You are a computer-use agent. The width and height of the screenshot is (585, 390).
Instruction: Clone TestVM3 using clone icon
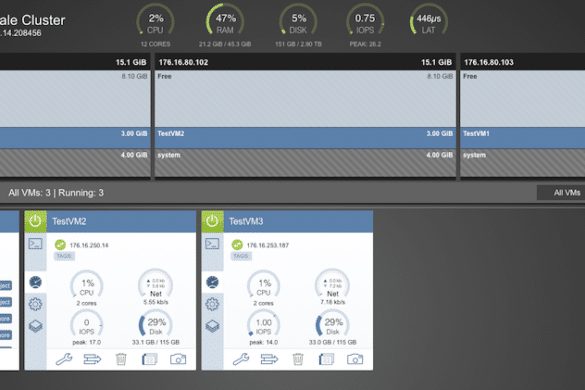[x=326, y=359]
